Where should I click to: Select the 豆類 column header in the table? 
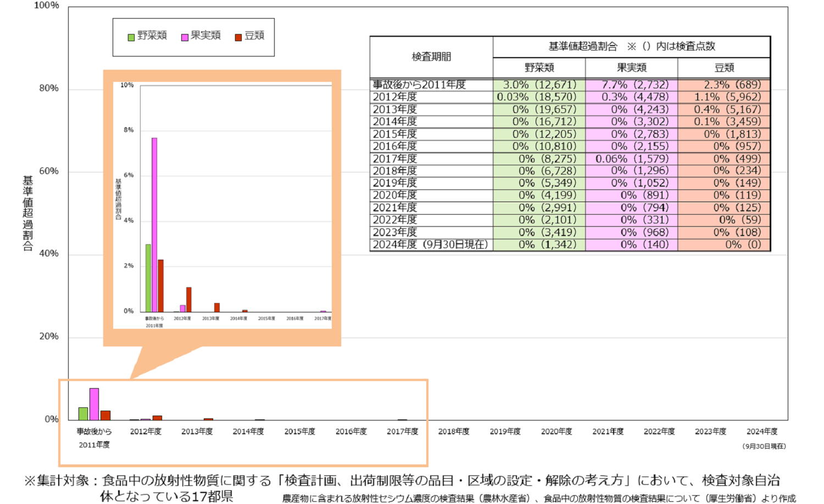tap(724, 68)
